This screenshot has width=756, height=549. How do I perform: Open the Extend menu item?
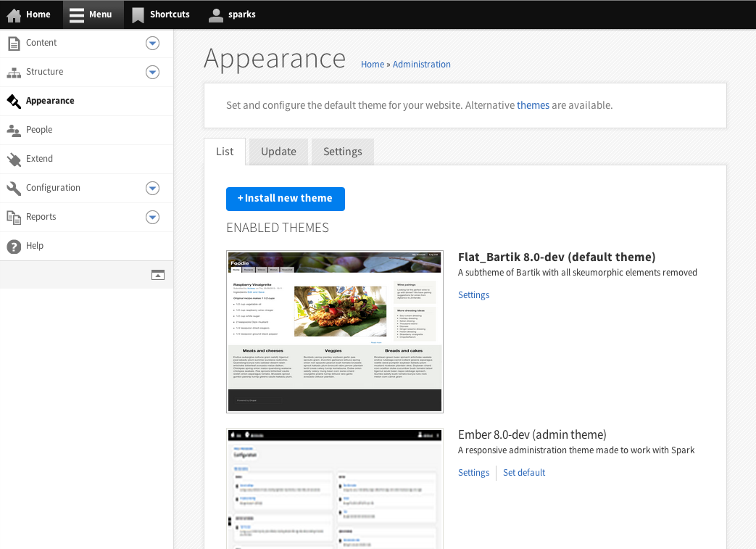[x=39, y=158]
